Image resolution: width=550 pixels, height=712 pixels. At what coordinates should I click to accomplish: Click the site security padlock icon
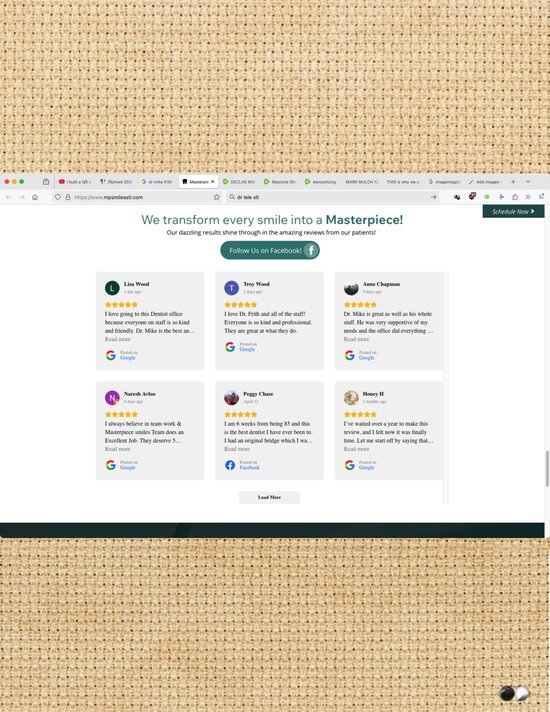(x=68, y=197)
